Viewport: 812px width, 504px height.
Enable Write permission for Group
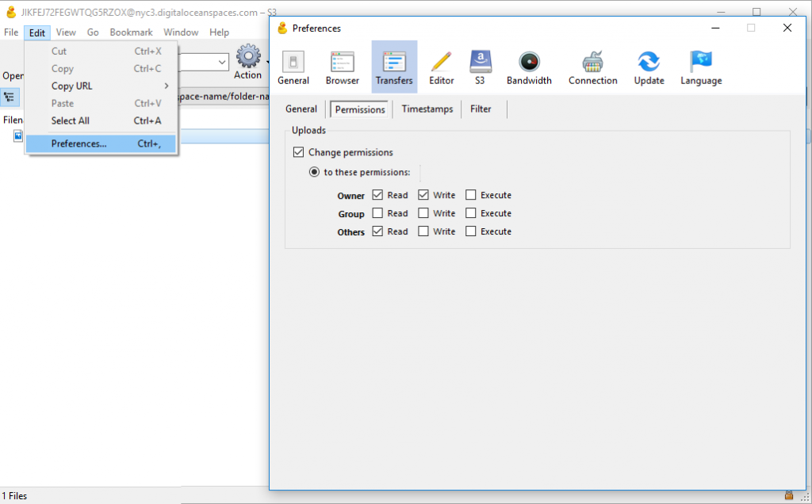tap(423, 212)
